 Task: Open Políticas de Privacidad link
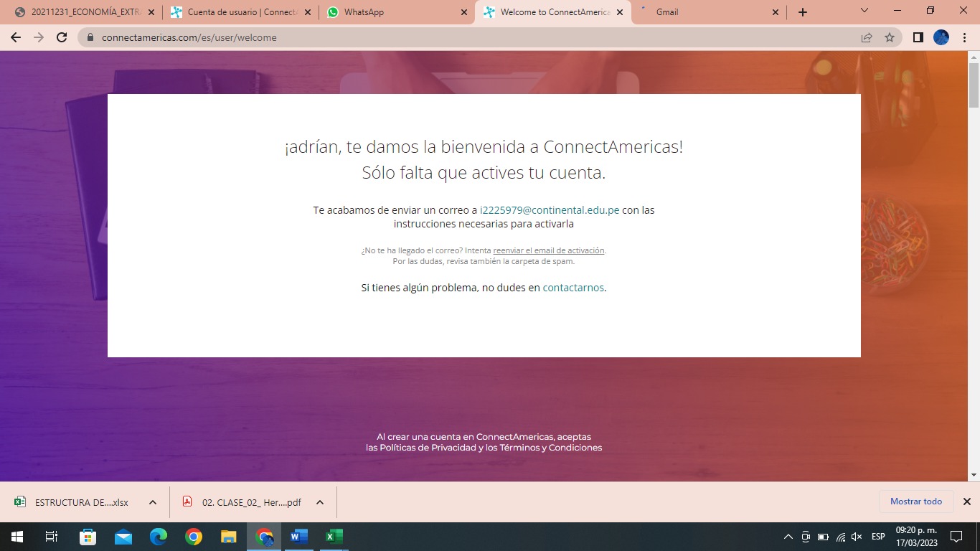[428, 448]
